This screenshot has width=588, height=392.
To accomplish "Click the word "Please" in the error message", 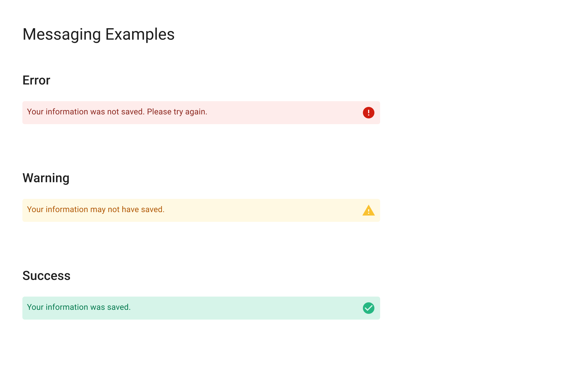I will point(159,112).
